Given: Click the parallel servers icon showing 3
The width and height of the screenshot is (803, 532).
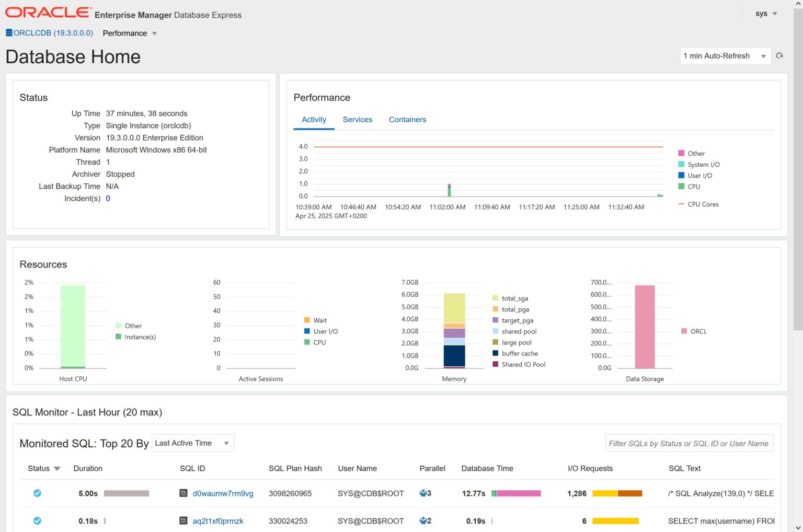Looking at the screenshot, I should pos(423,493).
